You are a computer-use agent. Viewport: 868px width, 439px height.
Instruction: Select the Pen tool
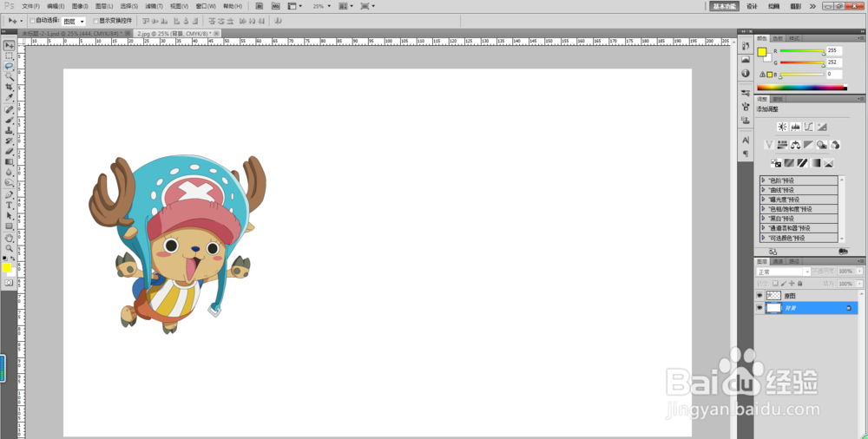(9, 194)
